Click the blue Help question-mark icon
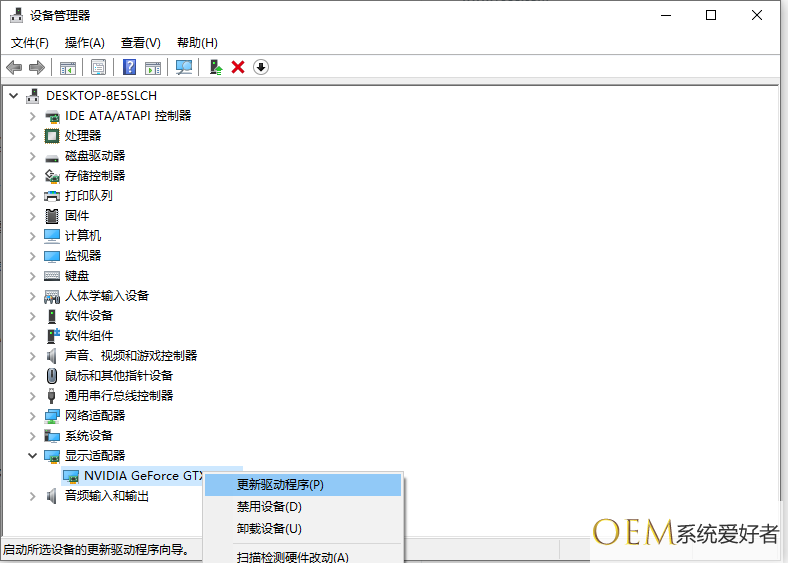Screen dimensions: 788x563 pyautogui.click(x=129, y=67)
